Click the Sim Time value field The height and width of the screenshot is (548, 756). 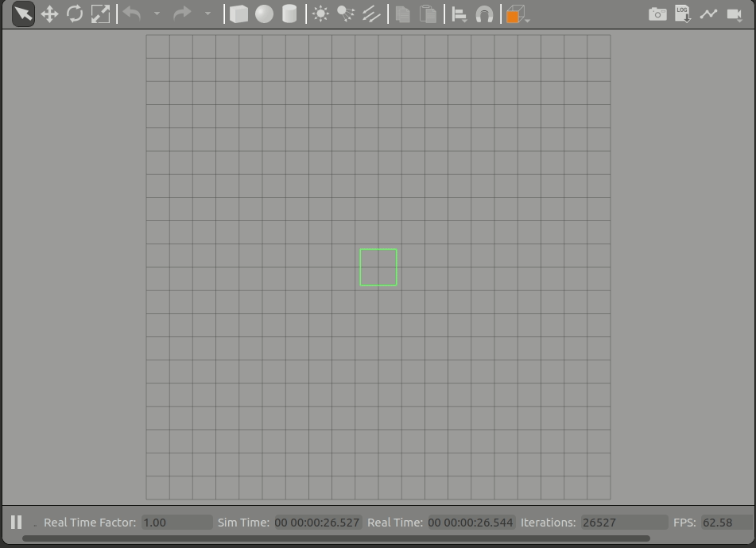317,523
